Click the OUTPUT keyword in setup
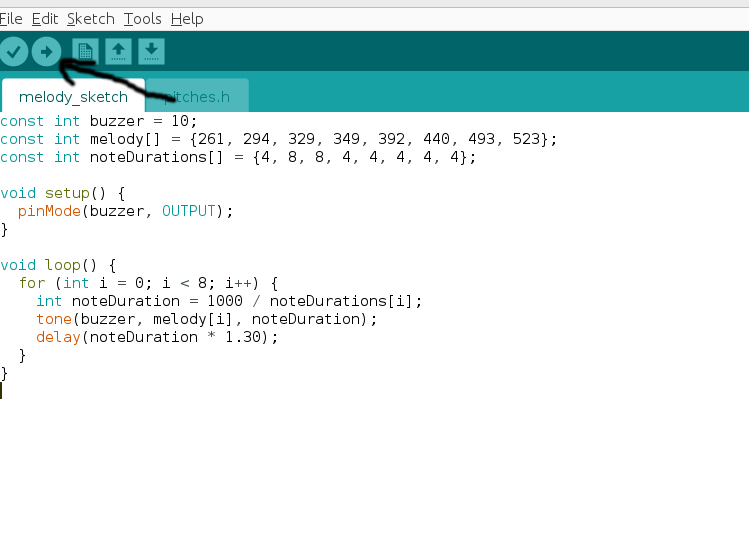 [x=189, y=211]
